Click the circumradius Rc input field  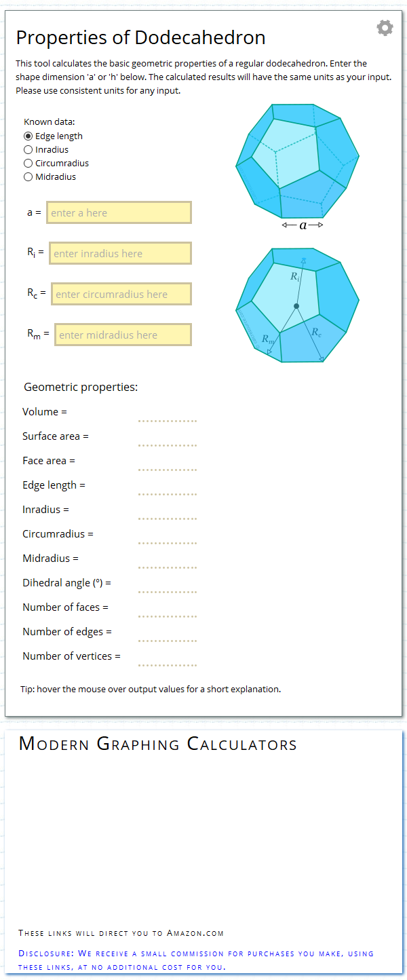(x=121, y=293)
